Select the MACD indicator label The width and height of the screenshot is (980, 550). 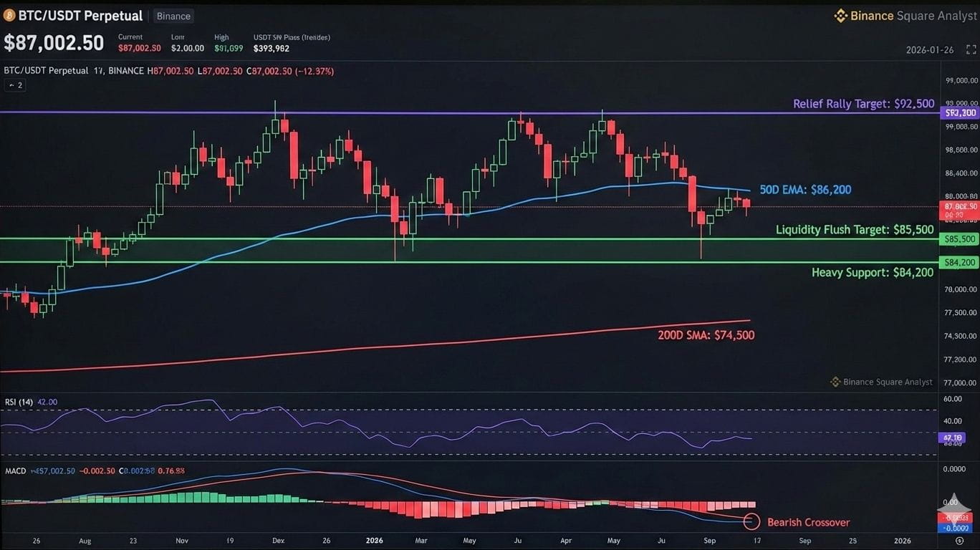pos(16,471)
